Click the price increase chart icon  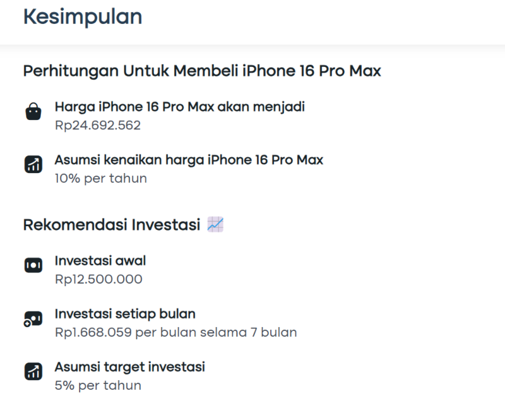[x=33, y=164]
